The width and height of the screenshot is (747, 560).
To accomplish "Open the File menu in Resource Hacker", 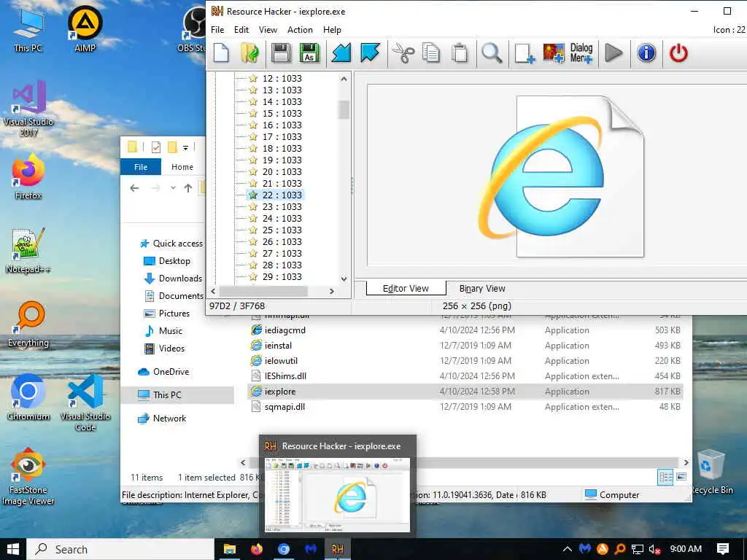I will click(217, 29).
